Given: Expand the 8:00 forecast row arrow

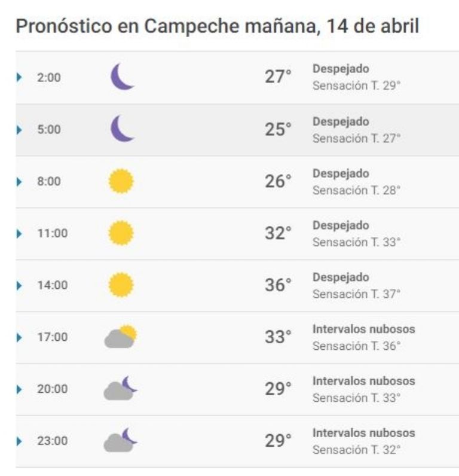Looking at the screenshot, I should [19, 182].
